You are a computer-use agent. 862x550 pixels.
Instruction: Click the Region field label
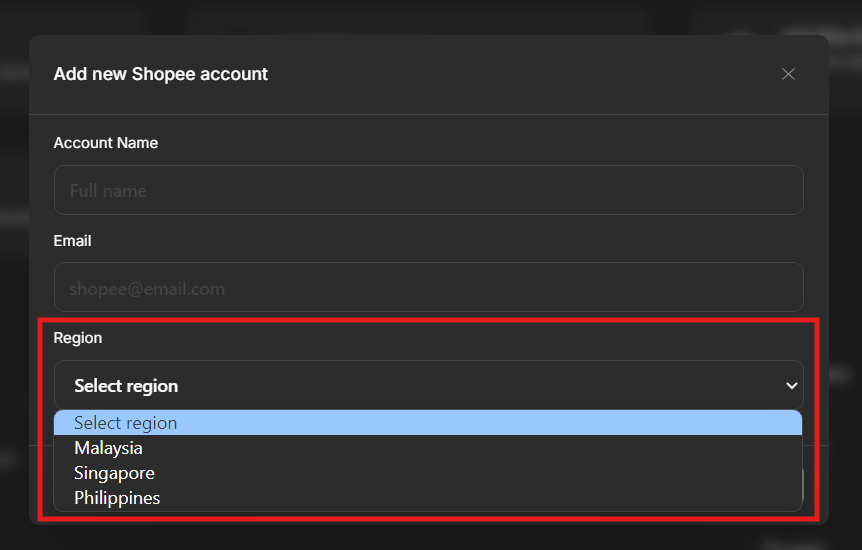point(78,338)
